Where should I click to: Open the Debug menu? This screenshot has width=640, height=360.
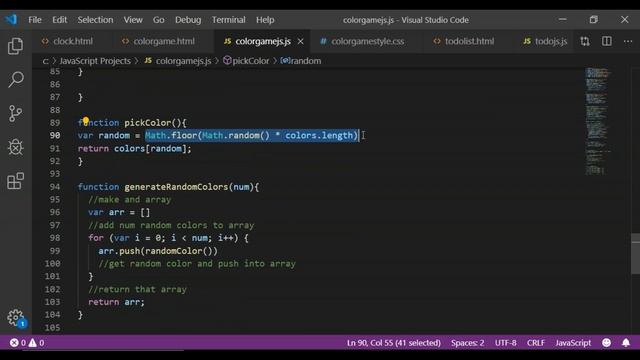point(188,20)
